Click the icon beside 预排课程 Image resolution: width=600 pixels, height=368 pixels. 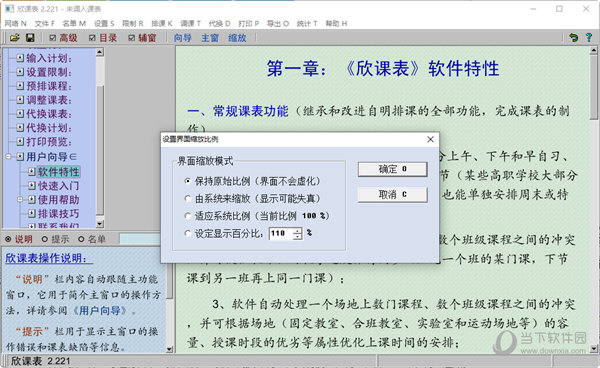(x=20, y=86)
